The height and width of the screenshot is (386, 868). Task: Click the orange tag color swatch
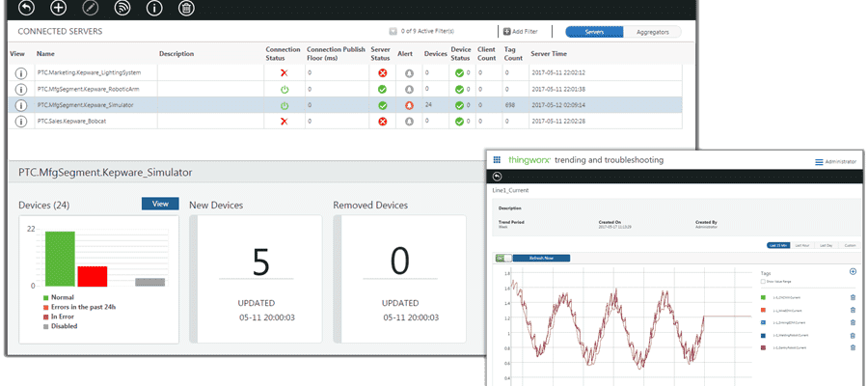coord(764,310)
